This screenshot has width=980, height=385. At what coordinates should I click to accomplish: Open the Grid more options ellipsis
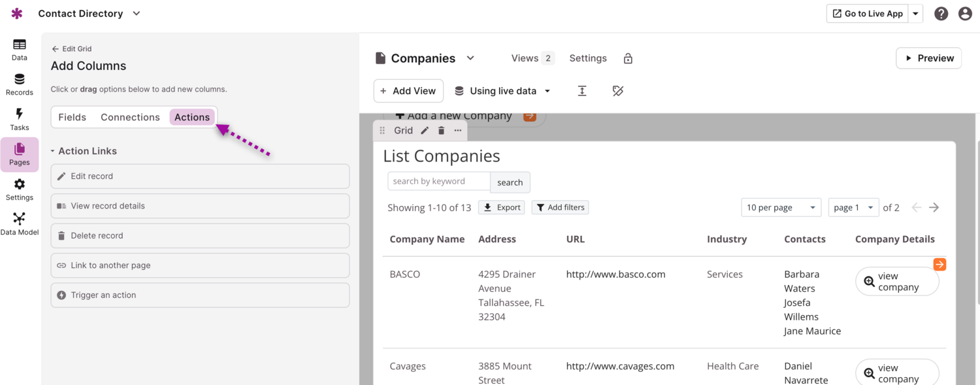tap(458, 131)
